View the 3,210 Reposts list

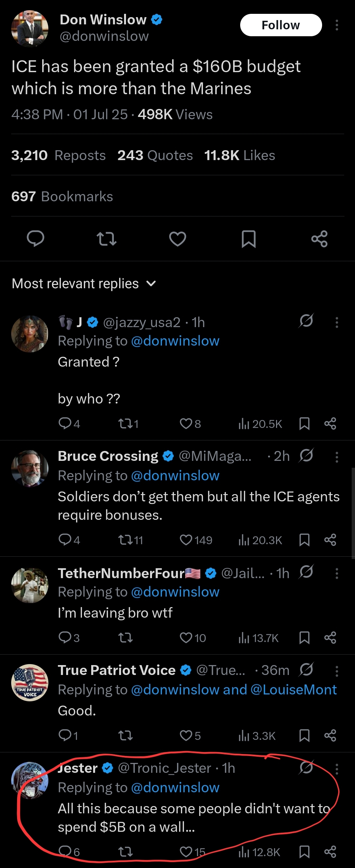[59, 155]
